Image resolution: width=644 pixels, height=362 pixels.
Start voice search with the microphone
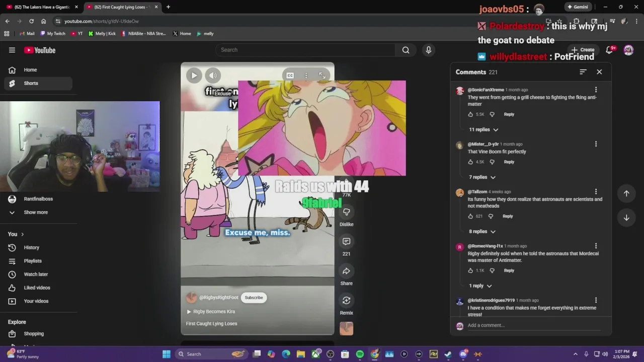pyautogui.click(x=429, y=50)
